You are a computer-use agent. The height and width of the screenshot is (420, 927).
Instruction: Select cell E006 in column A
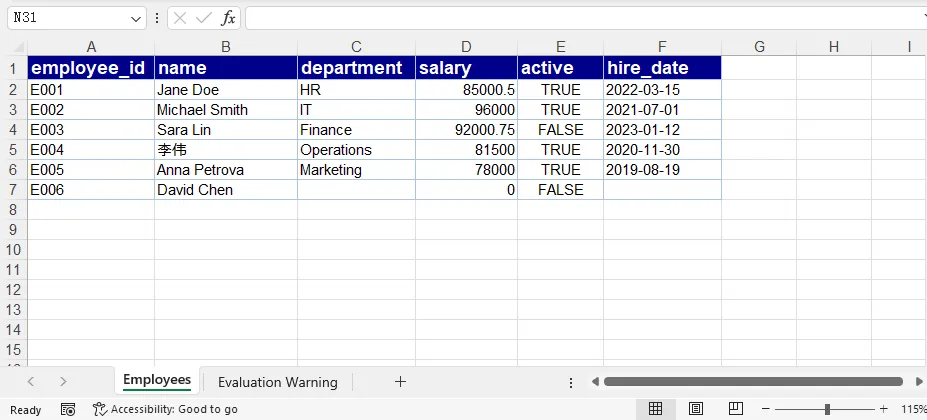(x=91, y=190)
